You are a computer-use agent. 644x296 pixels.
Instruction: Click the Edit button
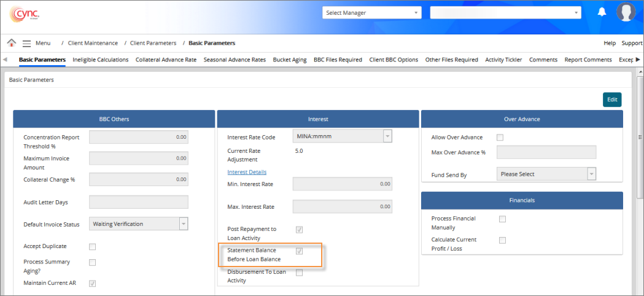(x=611, y=99)
